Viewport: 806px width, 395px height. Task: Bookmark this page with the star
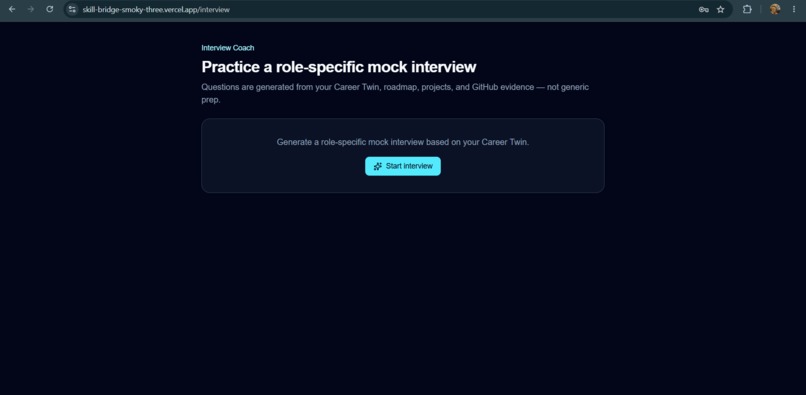pyautogui.click(x=721, y=9)
